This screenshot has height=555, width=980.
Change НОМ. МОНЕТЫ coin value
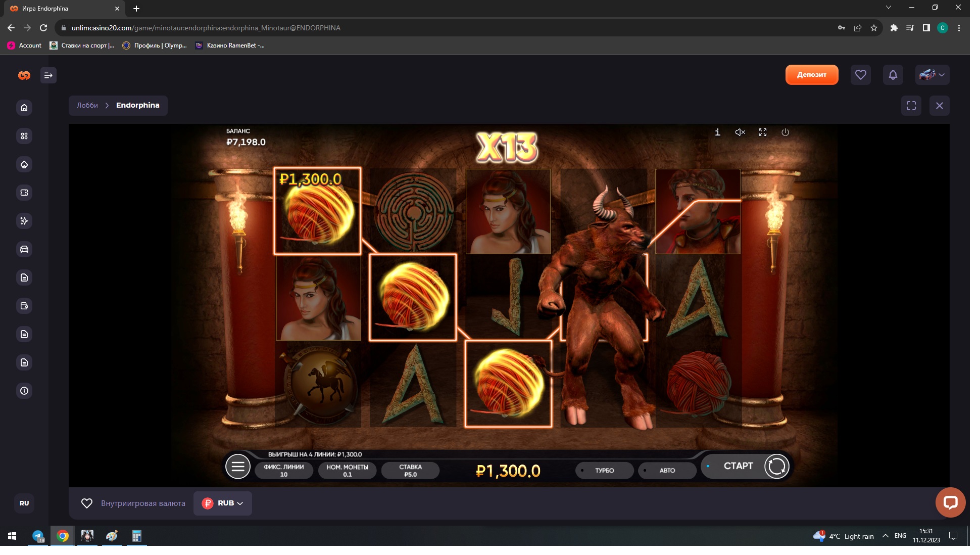click(x=347, y=471)
